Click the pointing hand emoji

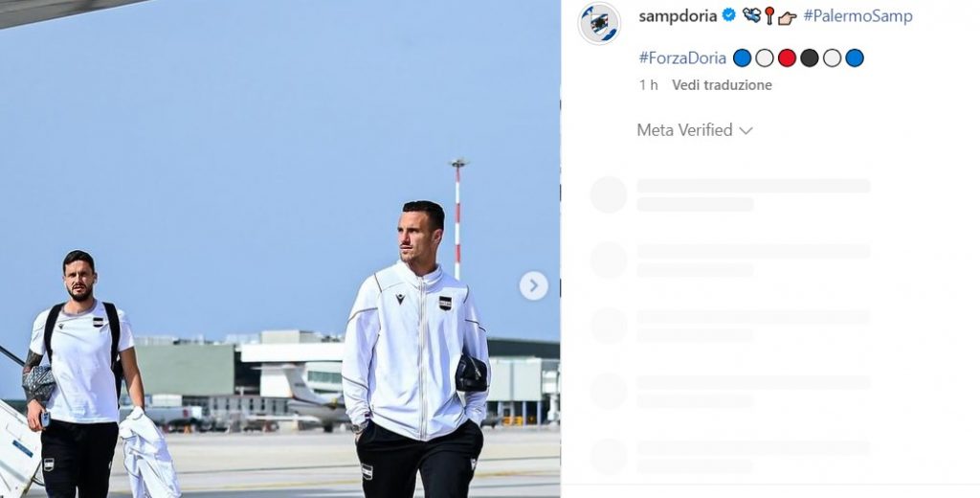click(787, 17)
